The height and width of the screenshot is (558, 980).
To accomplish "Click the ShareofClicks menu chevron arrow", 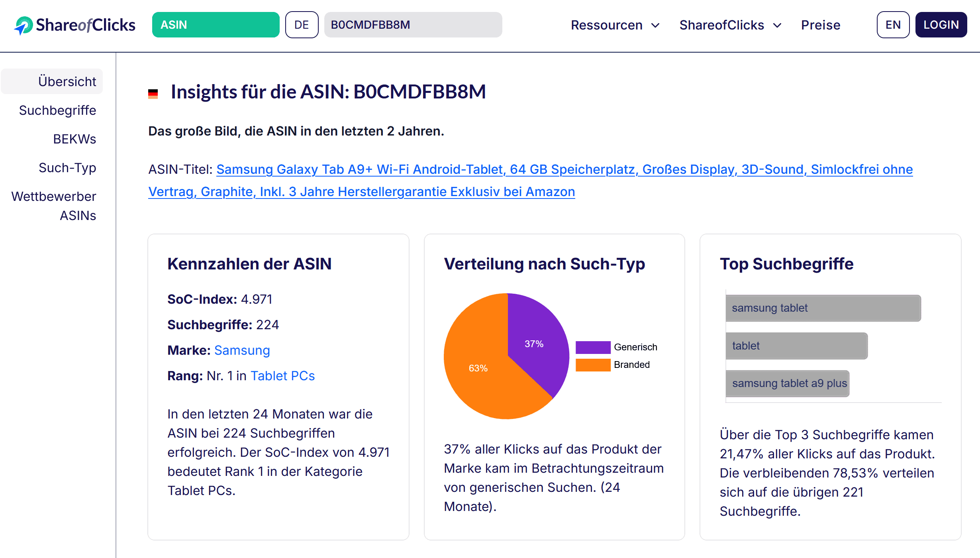I will tap(777, 26).
